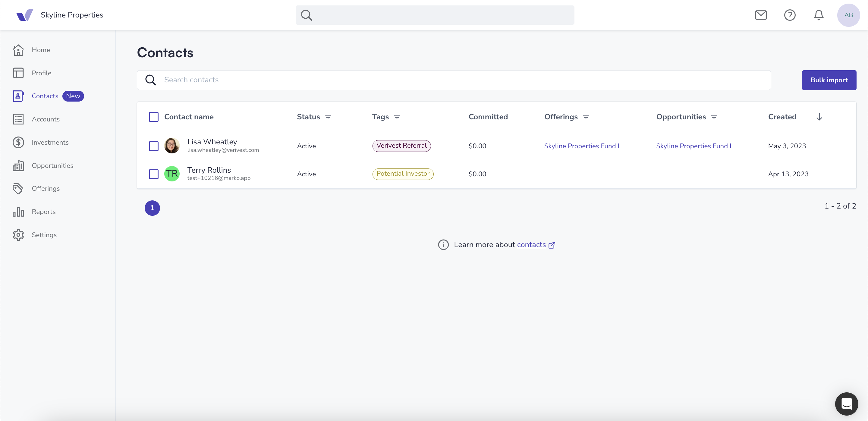Open Lisa Wheatley contact name
This screenshot has width=868, height=421.
click(x=212, y=142)
